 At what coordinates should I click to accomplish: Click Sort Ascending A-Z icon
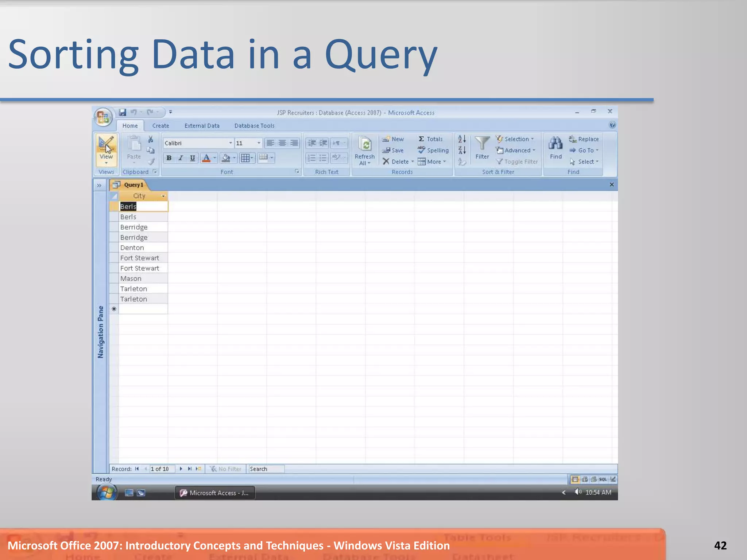[x=462, y=139]
